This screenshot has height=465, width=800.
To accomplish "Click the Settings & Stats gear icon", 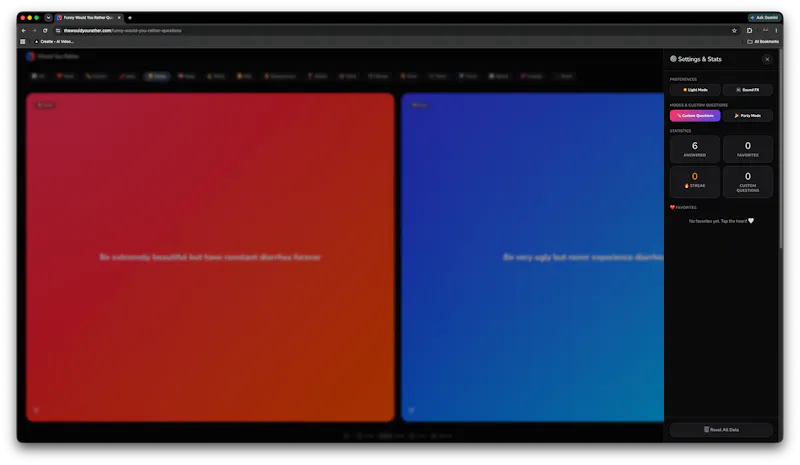I will click(673, 59).
